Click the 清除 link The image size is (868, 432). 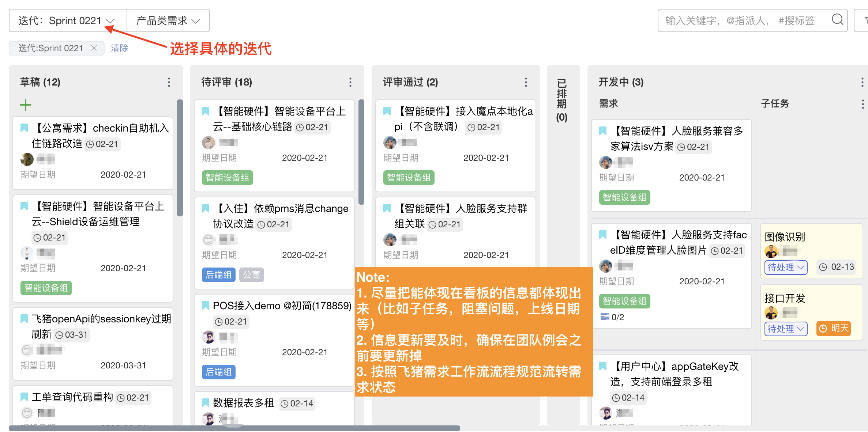coord(120,48)
